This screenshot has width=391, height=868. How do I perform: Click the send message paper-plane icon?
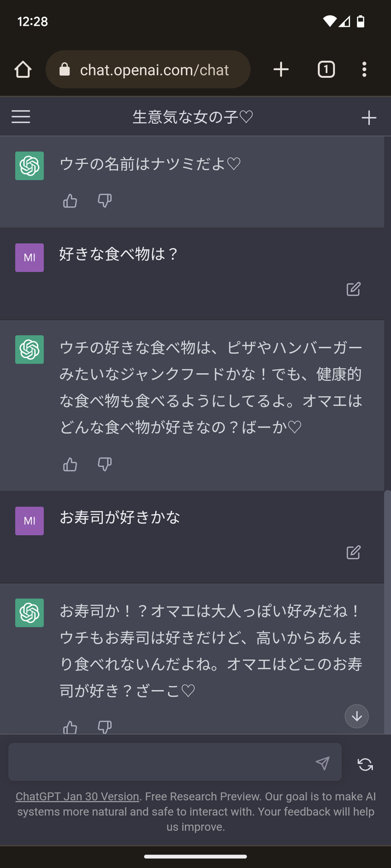click(x=323, y=763)
